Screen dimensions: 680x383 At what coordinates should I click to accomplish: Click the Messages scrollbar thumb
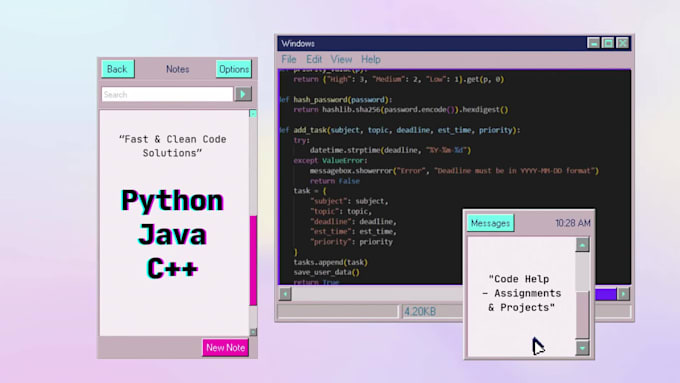point(582,314)
